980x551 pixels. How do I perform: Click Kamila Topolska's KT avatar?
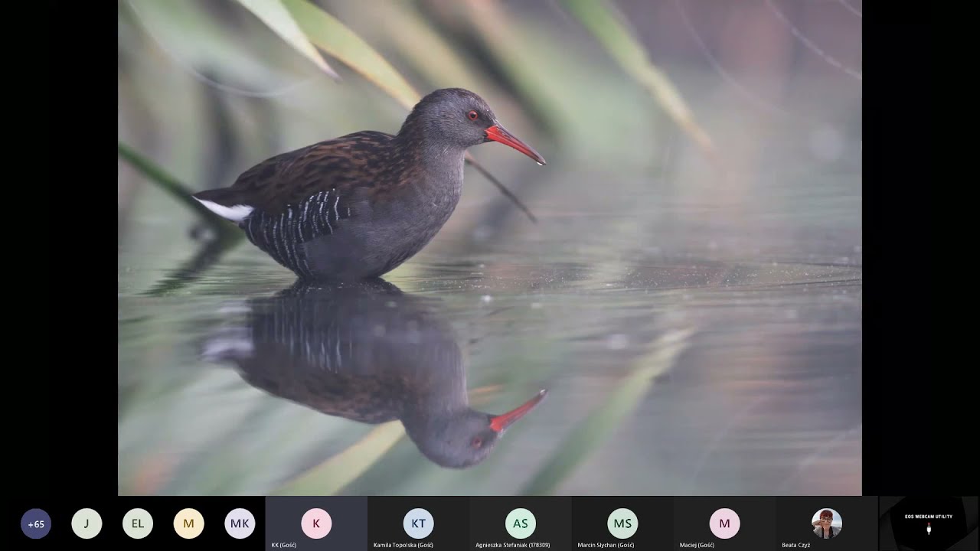coord(419,523)
